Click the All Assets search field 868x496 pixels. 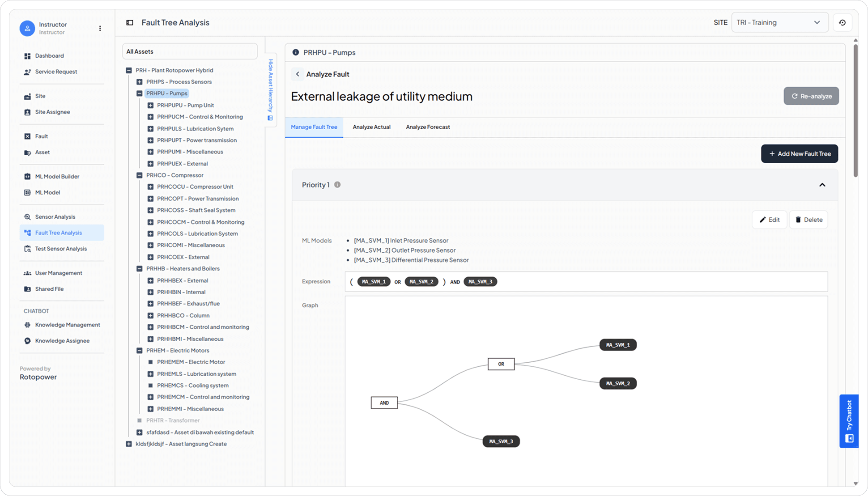(190, 51)
